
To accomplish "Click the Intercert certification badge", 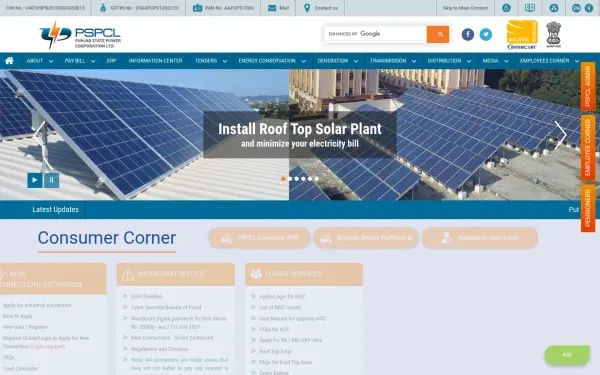I will (x=522, y=35).
